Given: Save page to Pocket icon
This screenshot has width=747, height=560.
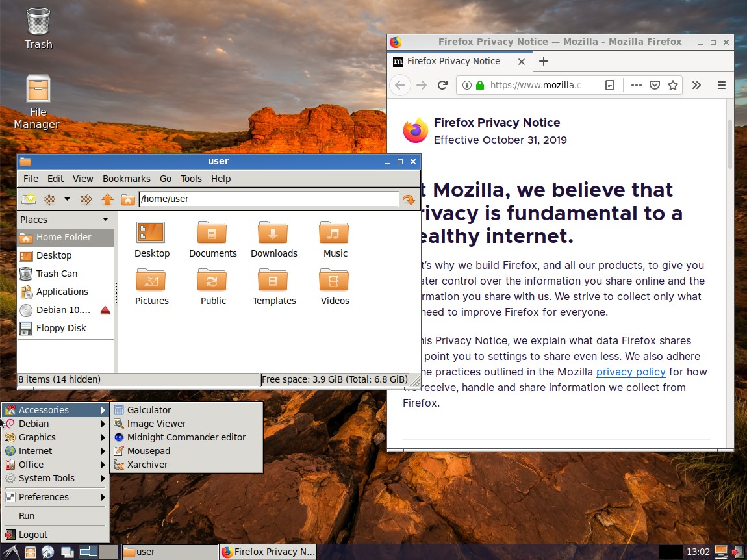Looking at the screenshot, I should click(655, 85).
